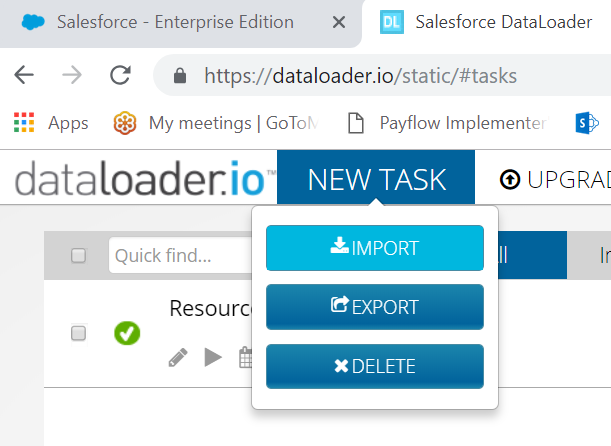Run the task with the play icon
611x446 pixels.
pyautogui.click(x=212, y=357)
